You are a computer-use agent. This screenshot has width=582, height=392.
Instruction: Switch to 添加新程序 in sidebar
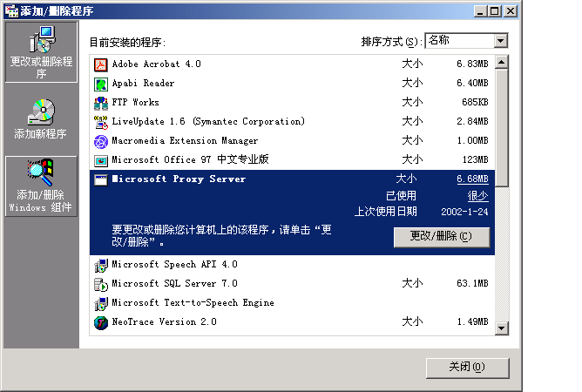40,119
